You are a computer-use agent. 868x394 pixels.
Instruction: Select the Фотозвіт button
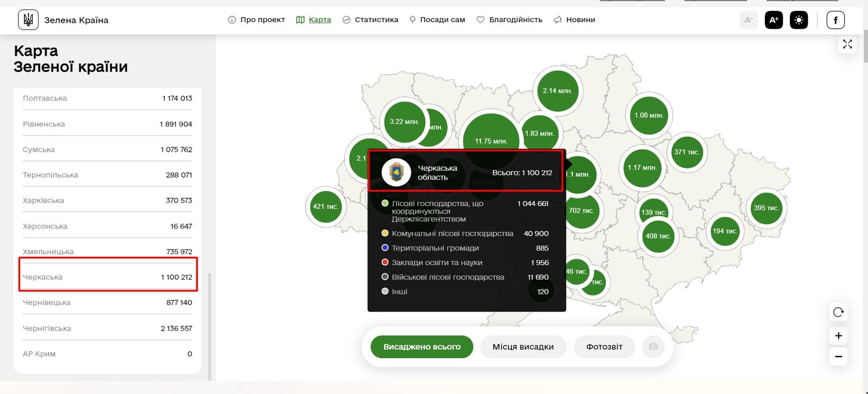click(x=604, y=347)
